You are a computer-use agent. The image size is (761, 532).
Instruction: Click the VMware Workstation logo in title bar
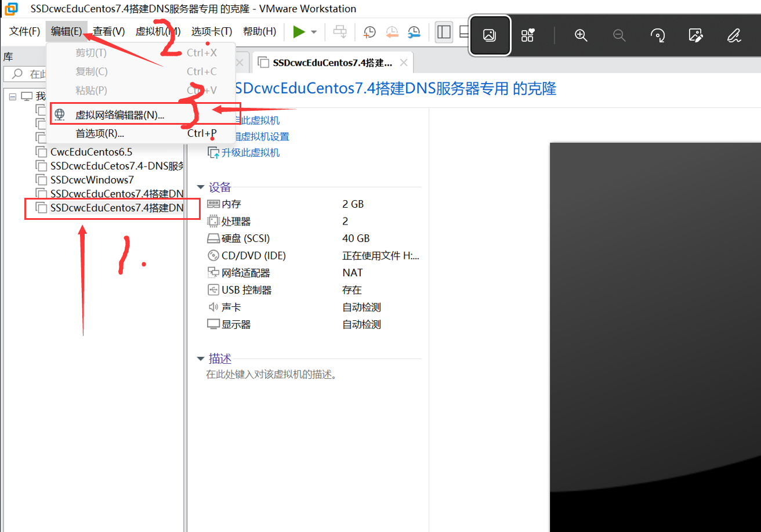click(11, 9)
